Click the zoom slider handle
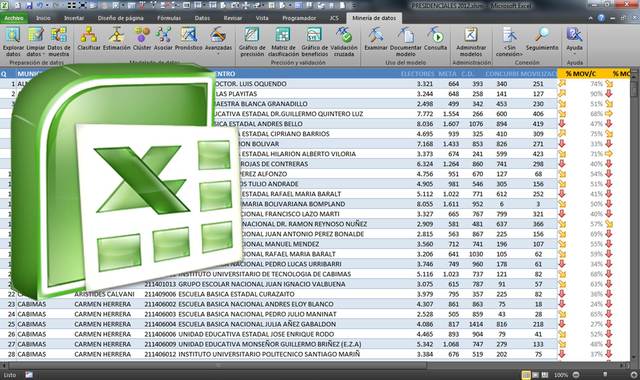 click(x=605, y=375)
